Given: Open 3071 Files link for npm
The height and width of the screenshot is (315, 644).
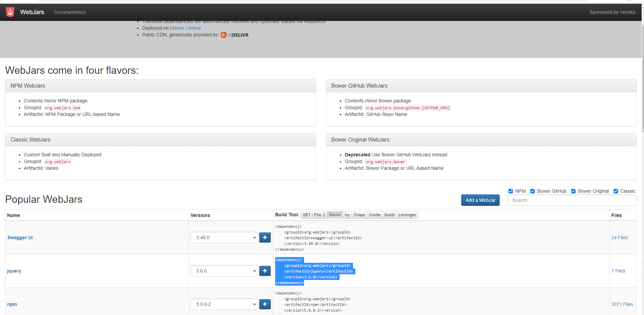Looking at the screenshot, I should pos(622,304).
